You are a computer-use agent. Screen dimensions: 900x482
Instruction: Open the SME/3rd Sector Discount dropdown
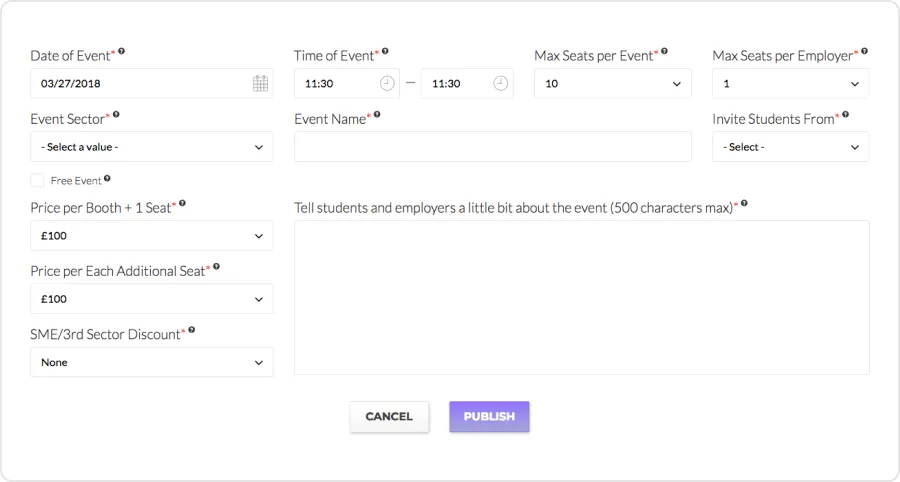(x=152, y=362)
